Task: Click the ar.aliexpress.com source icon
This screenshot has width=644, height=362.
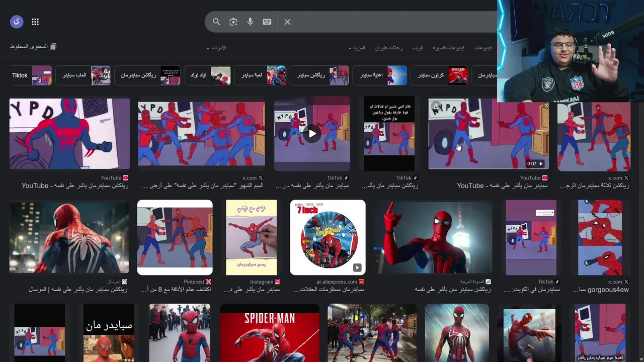Action: [x=361, y=282]
